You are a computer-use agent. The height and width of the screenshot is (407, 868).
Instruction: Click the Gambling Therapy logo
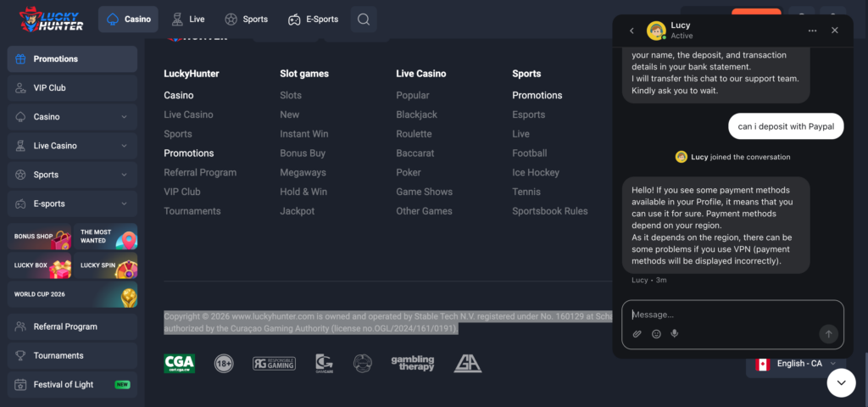[413, 363]
